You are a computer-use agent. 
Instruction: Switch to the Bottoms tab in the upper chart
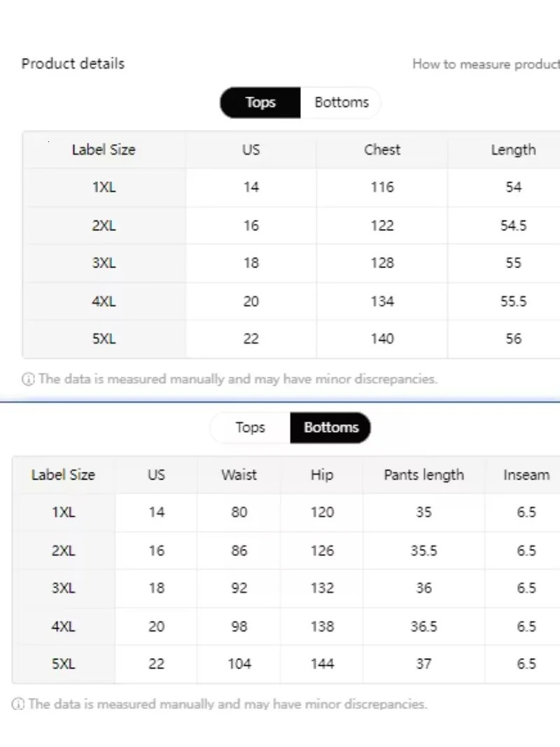tap(341, 102)
